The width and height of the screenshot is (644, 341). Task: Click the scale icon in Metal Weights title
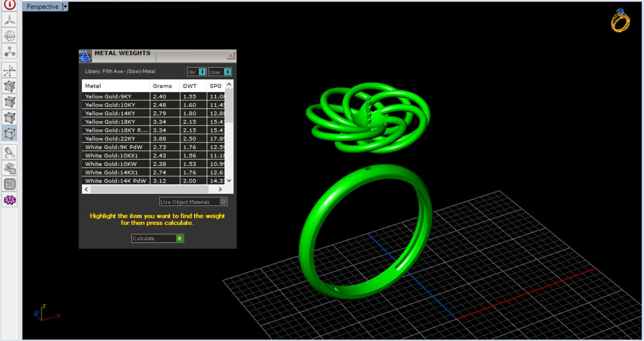pos(85,56)
